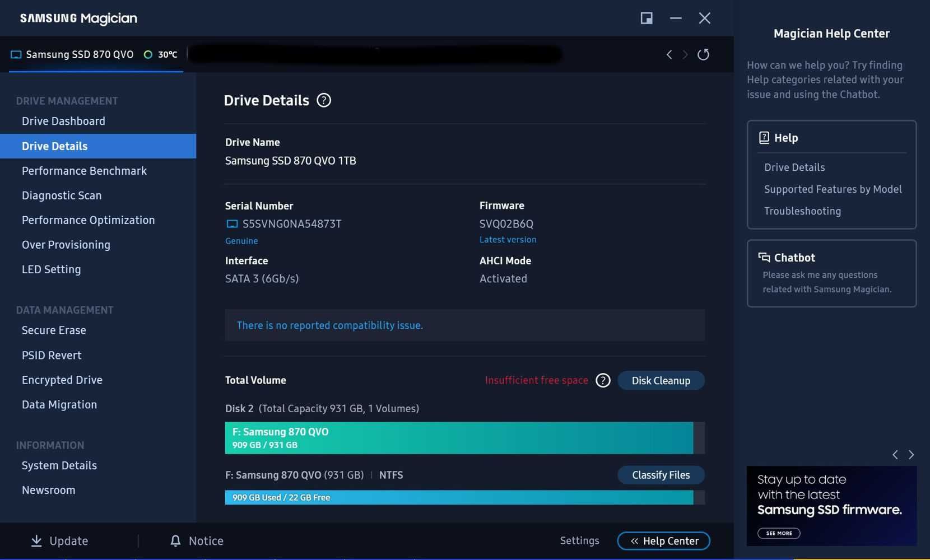
Task: Click the bell icon next to Notice
Action: click(x=175, y=541)
